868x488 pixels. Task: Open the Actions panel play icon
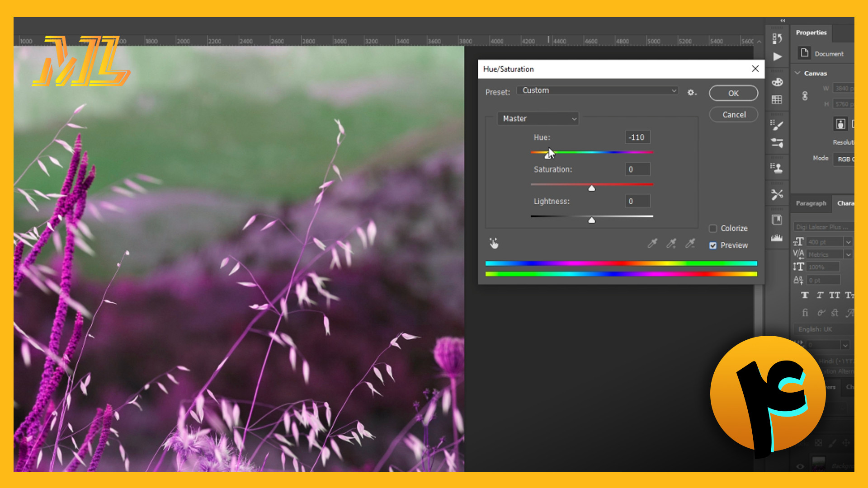(777, 57)
